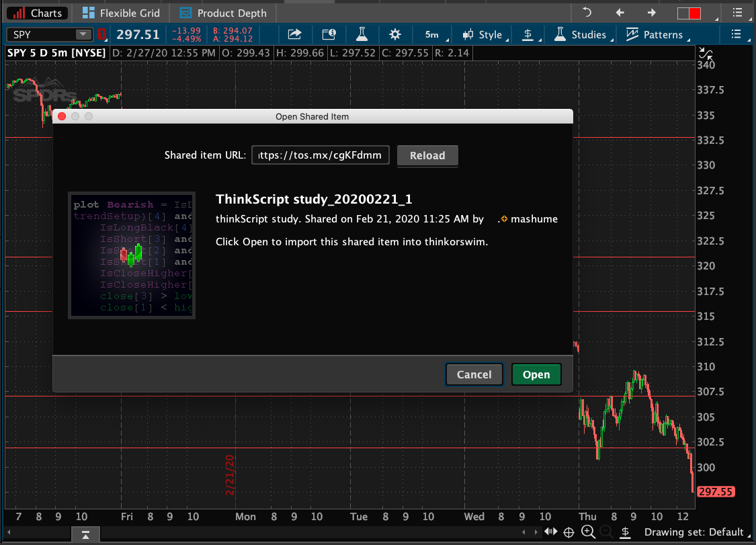Click the red color link swatch
This screenshot has width=756, height=545.
[x=689, y=13]
